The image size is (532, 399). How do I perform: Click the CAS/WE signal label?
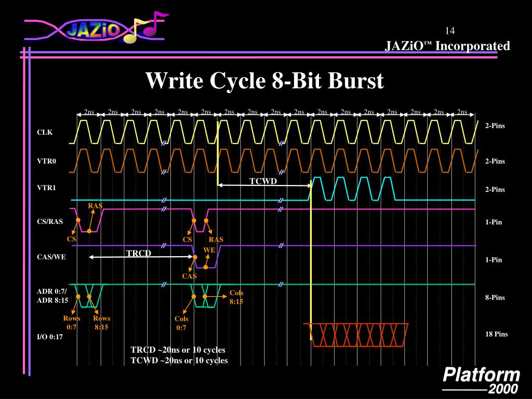[x=51, y=257]
